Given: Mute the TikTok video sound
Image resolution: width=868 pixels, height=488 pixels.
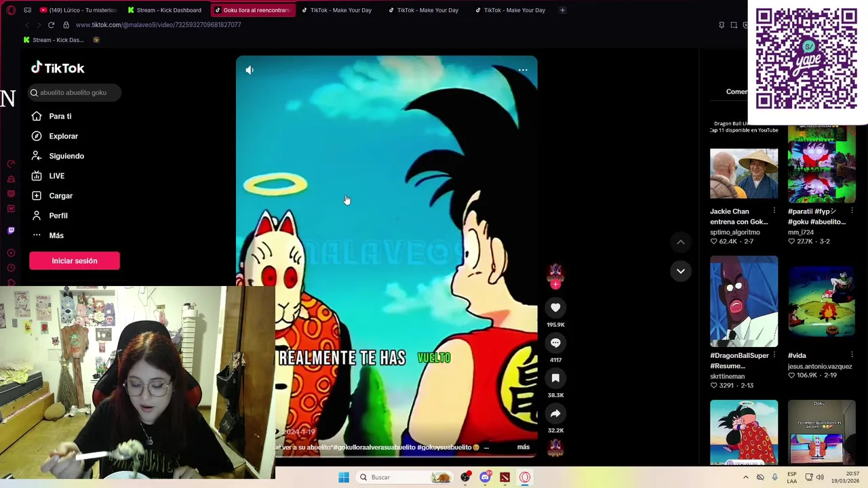Looking at the screenshot, I should (x=250, y=70).
